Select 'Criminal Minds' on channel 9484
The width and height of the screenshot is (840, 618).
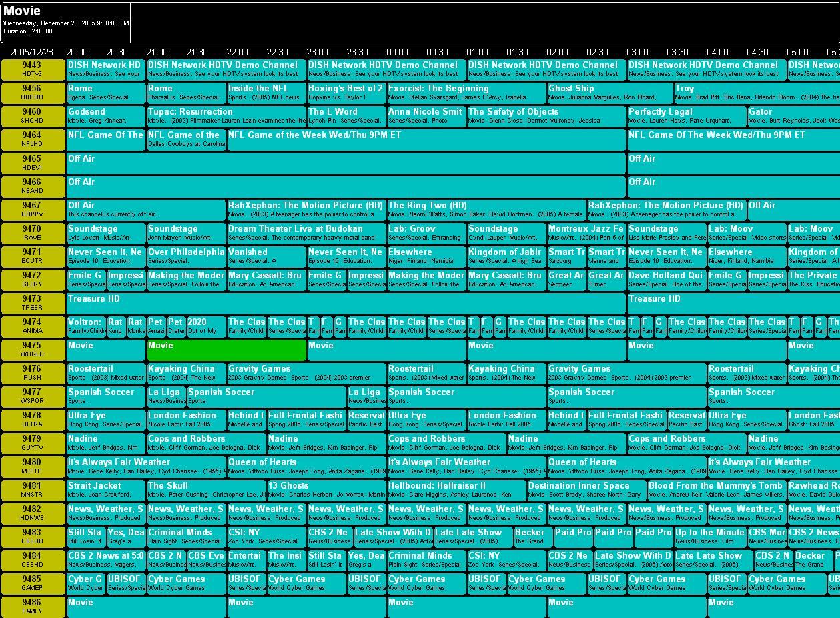click(x=427, y=561)
